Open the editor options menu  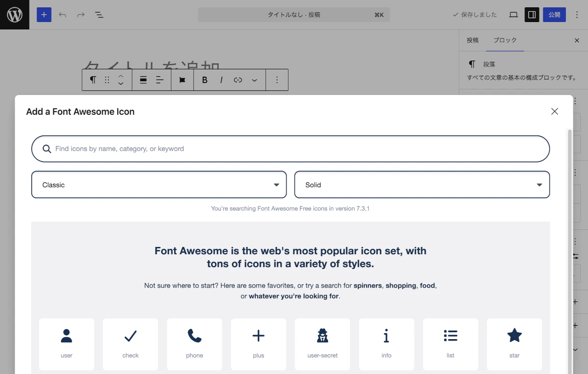click(x=577, y=15)
